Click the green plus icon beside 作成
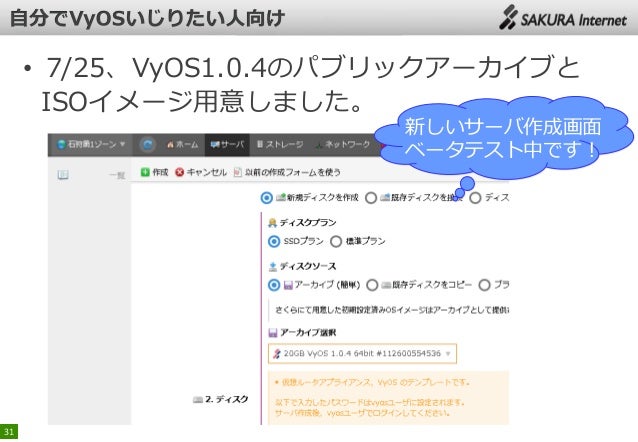This screenshot has height=442, width=638. (x=145, y=172)
